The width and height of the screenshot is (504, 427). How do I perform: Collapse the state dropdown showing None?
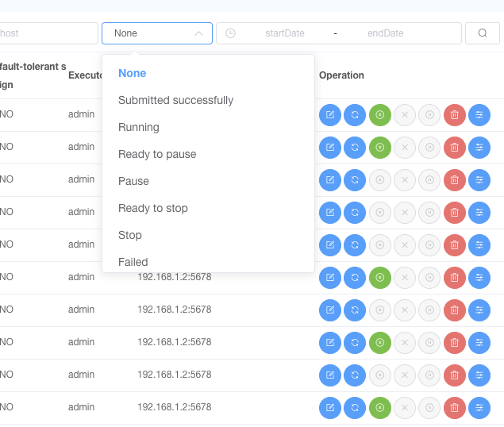(x=157, y=33)
